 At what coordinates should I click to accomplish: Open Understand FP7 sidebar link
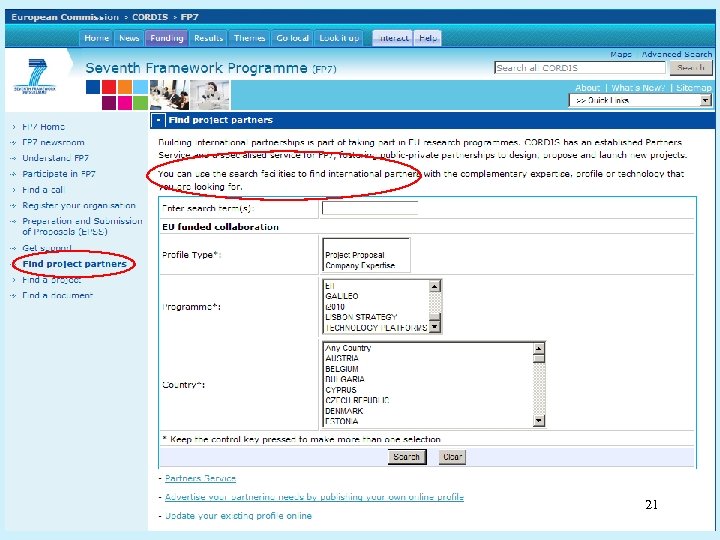click(55, 158)
